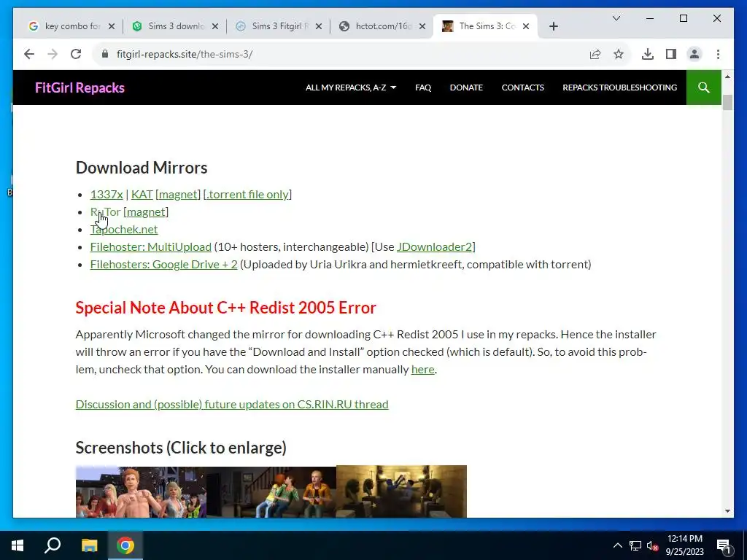Viewport: 747px width, 560px height.
Task: Open the notification center icon
Action: click(x=724, y=545)
